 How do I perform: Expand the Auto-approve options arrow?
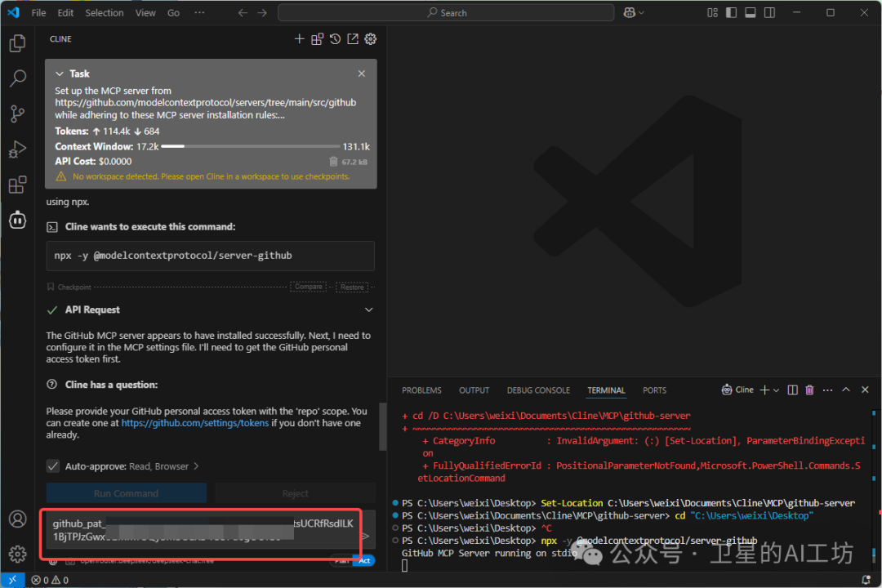196,466
